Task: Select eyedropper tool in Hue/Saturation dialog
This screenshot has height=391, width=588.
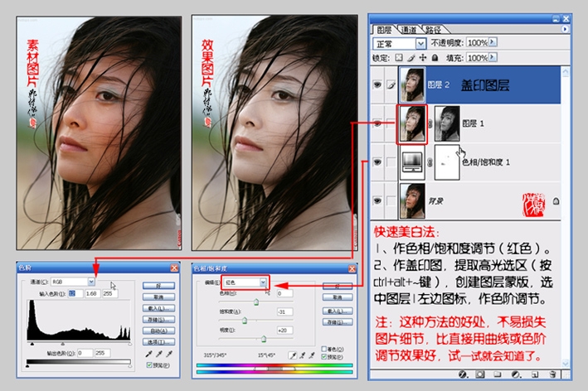Action: 292,355
